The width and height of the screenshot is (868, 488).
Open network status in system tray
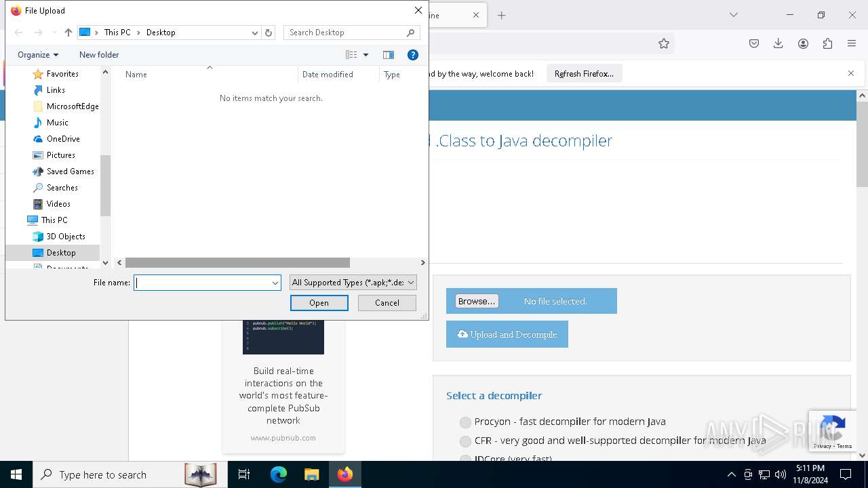[x=764, y=474]
